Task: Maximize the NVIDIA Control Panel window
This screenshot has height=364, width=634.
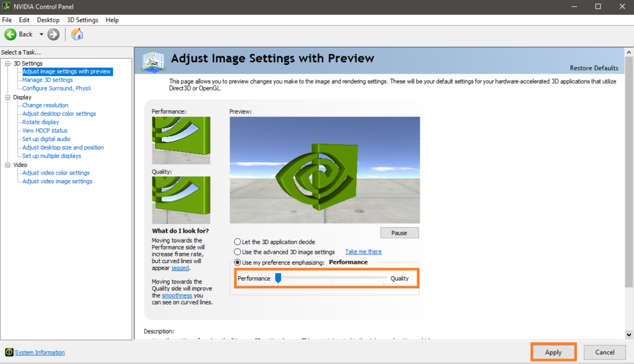Action: (598, 6)
